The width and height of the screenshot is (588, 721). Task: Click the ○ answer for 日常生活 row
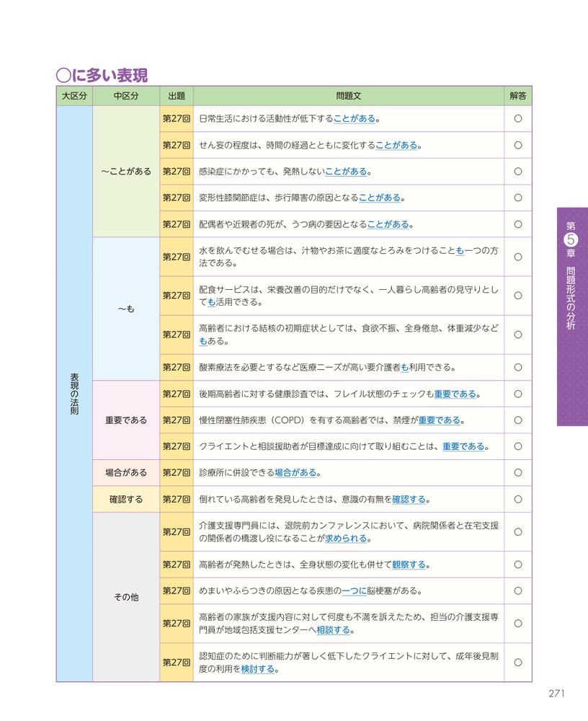(518, 119)
